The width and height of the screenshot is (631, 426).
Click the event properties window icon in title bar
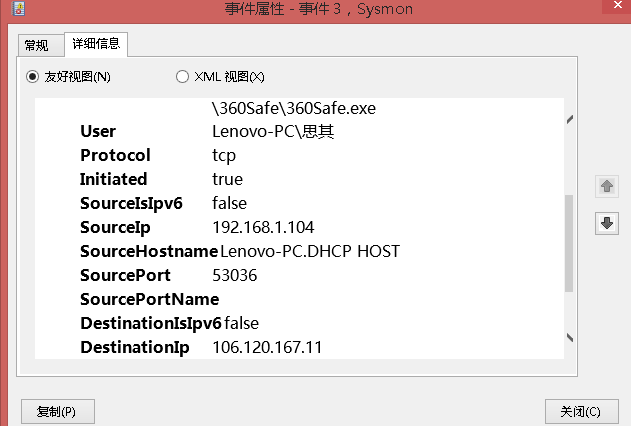click(19, 8)
